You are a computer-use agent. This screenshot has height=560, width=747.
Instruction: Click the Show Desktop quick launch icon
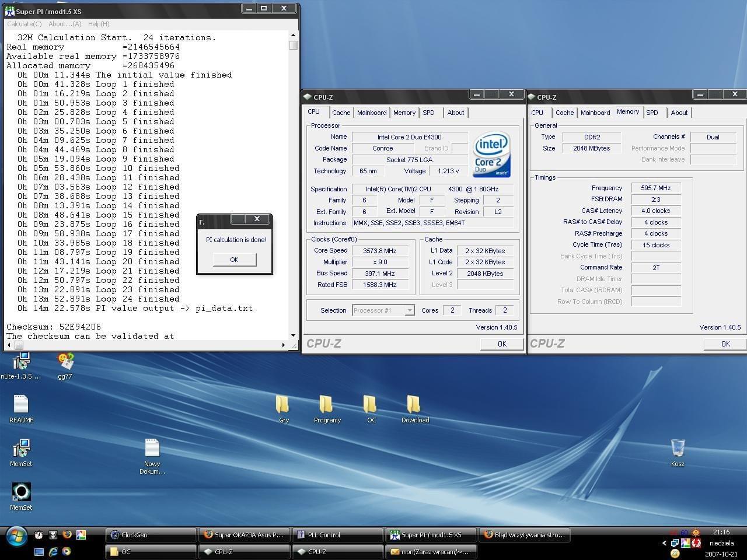(x=39, y=551)
